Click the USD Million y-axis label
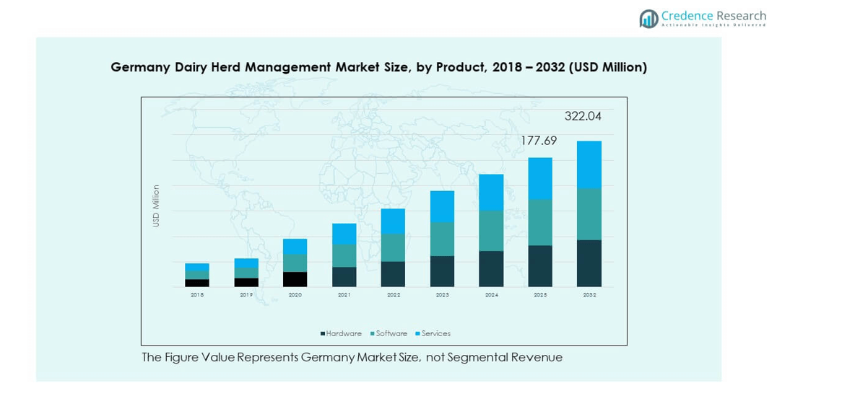The width and height of the screenshot is (868, 409). coord(156,206)
